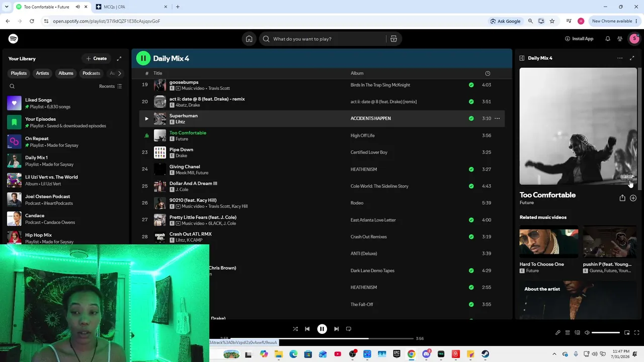
Task: Zoom the page via Chrome magnifier icon
Action: [x=530, y=21]
